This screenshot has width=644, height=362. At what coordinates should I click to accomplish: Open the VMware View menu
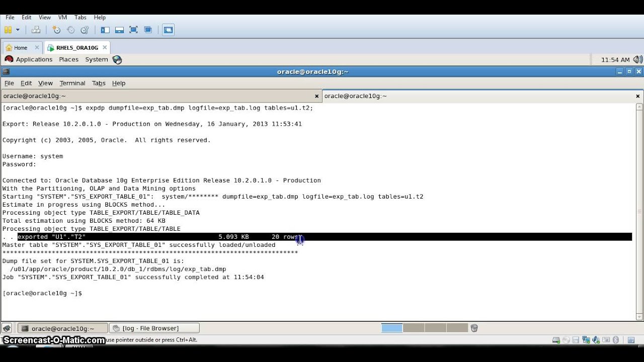click(45, 17)
